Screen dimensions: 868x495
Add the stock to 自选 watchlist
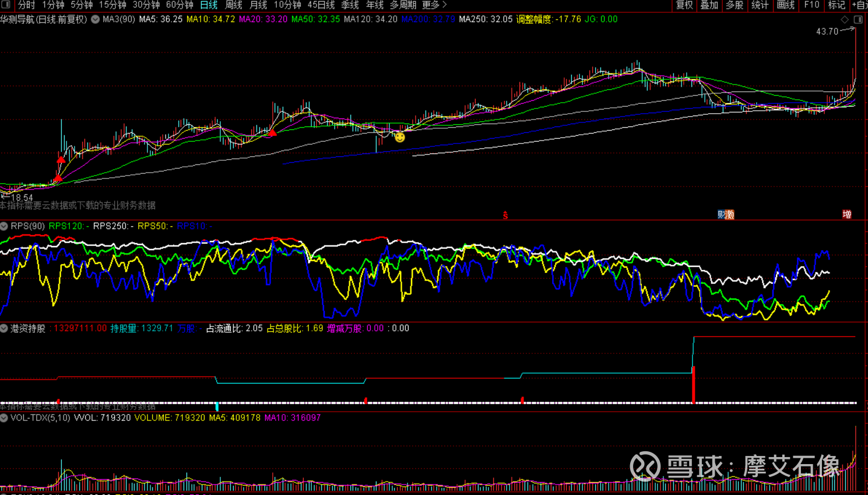[x=860, y=5]
